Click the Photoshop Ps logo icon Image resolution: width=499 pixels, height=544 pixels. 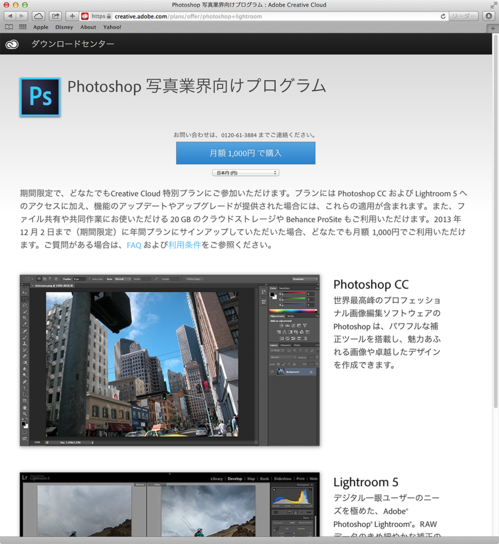[40, 97]
